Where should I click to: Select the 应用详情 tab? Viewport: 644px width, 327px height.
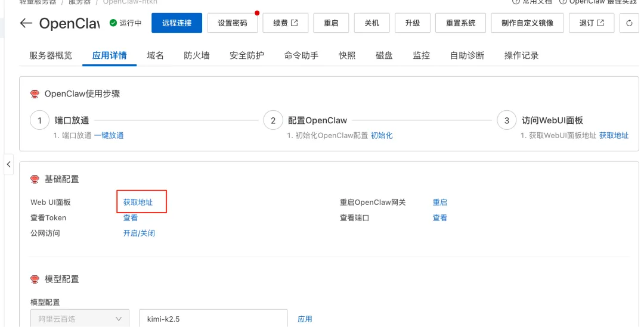[x=109, y=55]
